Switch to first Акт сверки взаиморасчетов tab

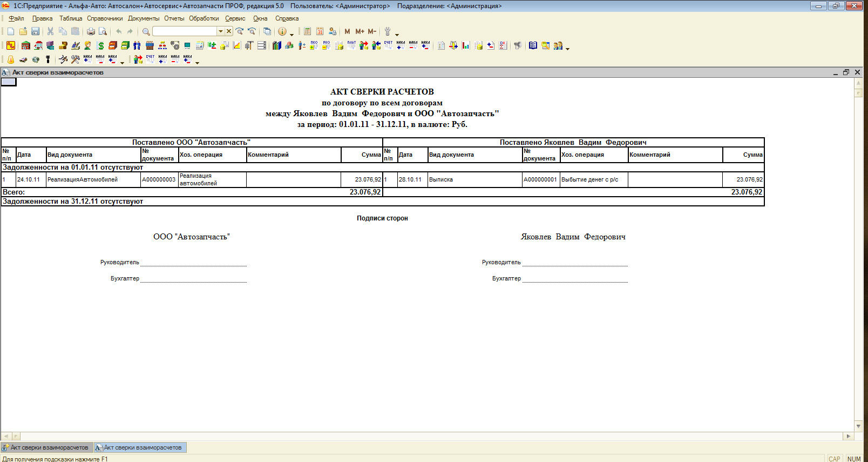(x=46, y=447)
